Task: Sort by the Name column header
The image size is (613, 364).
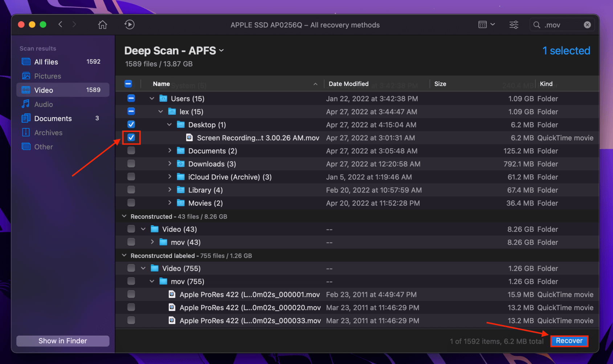Action: coord(232,84)
